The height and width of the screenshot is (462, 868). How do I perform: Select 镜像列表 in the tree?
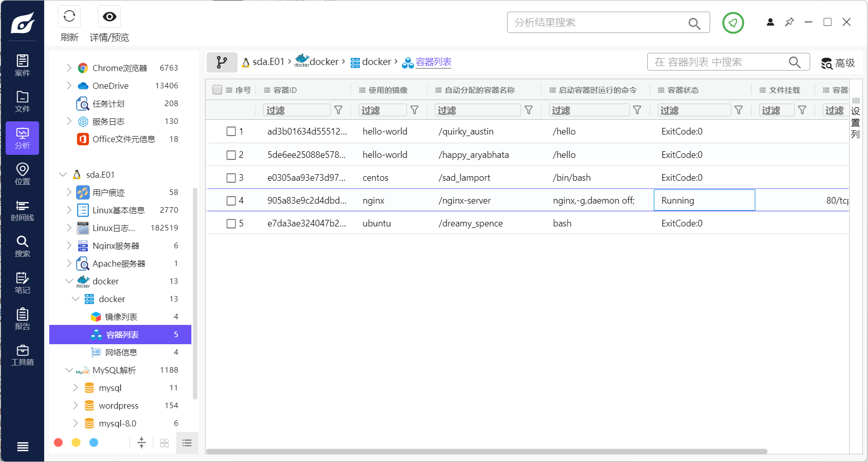121,317
